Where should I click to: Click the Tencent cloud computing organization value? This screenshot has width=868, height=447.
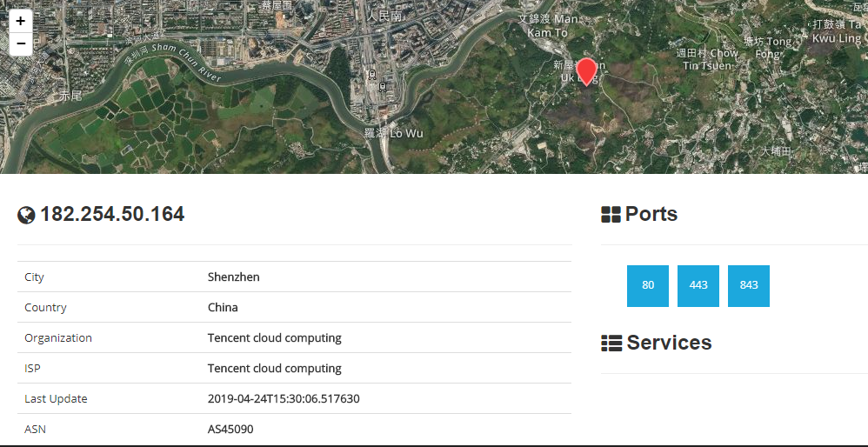[275, 337]
